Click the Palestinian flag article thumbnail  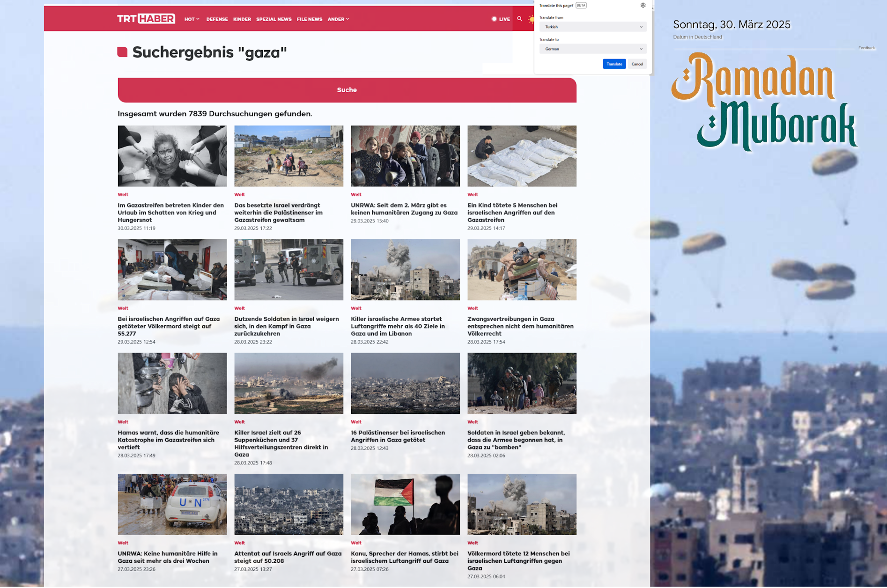tap(405, 504)
